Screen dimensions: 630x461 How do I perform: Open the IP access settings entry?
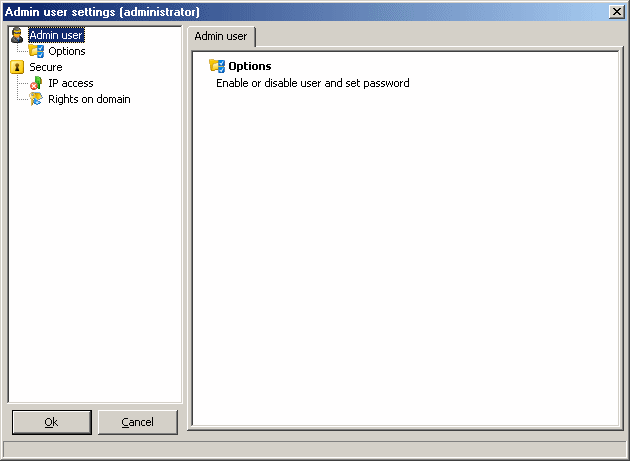coord(71,83)
